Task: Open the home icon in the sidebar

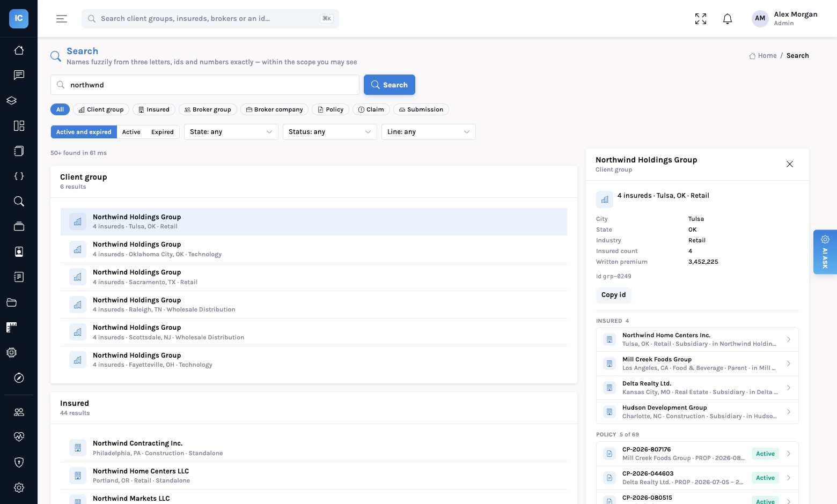Action: tap(19, 50)
